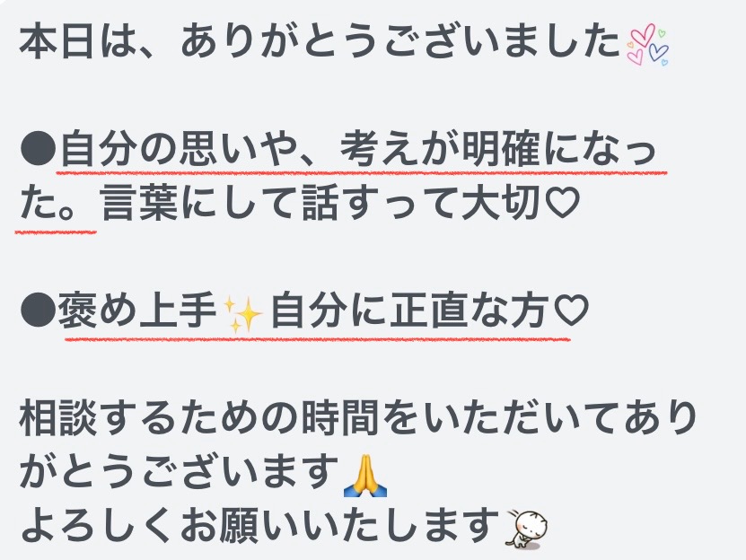Viewport: 746px width, 560px height.
Task: Click the first black bullet before 自分の思い
Action: coord(38,148)
